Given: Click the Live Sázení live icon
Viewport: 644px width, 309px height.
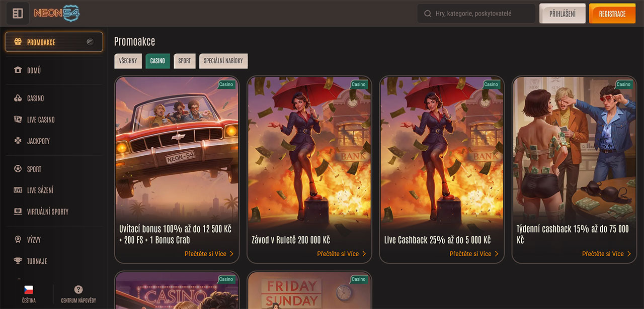Looking at the screenshot, I should coord(18,190).
